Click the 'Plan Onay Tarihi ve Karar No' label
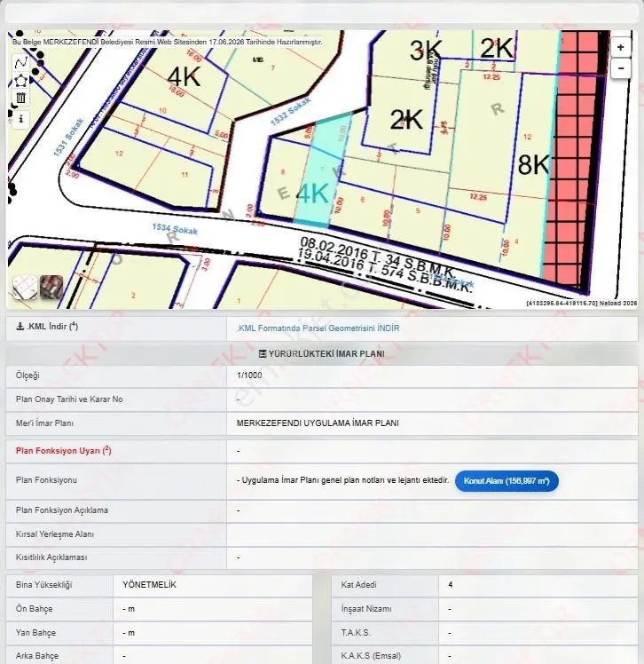The image size is (644, 664). pyautogui.click(x=69, y=399)
